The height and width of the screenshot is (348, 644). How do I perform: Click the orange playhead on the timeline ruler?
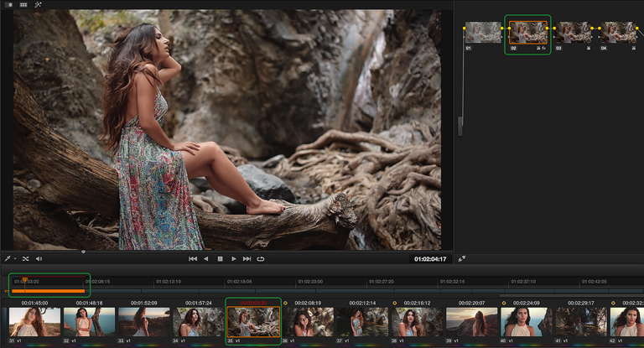pyautogui.click(x=25, y=280)
